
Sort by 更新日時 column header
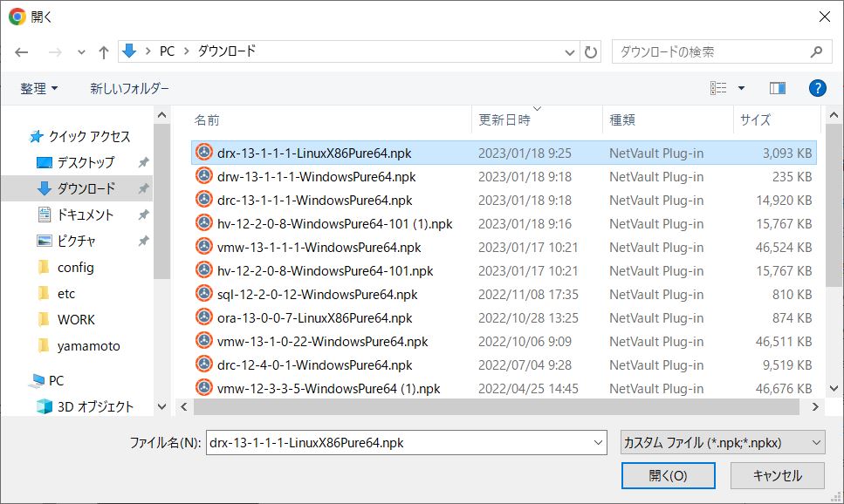tap(504, 120)
